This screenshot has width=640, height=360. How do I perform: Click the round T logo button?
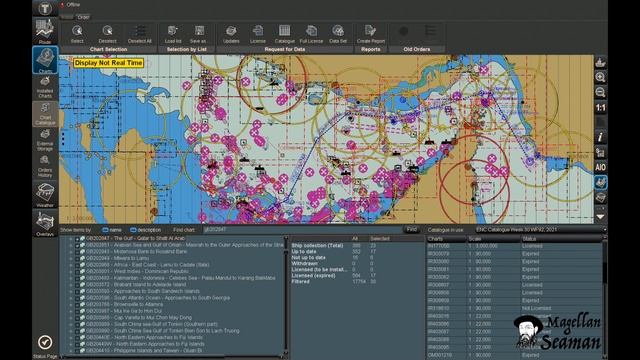click(x=45, y=8)
